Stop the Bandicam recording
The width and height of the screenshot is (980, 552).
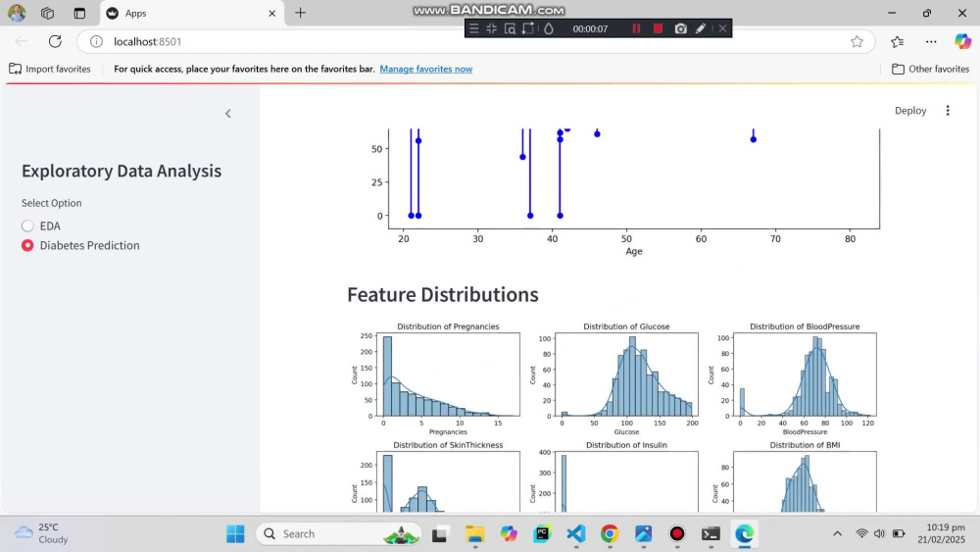pos(659,28)
